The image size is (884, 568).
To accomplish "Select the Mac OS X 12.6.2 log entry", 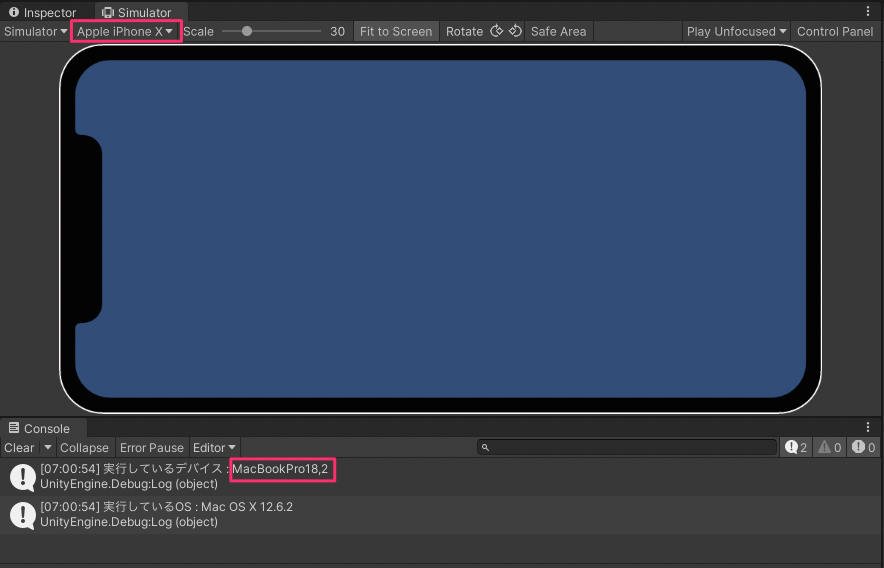I will pyautogui.click(x=442, y=515).
